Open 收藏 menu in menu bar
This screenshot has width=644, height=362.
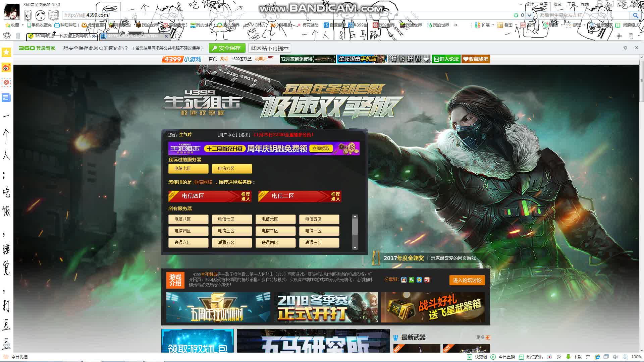click(x=557, y=4)
